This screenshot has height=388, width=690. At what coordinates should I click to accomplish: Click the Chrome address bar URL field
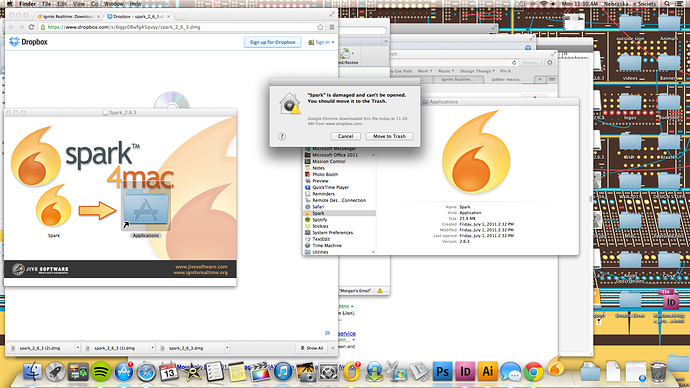180,27
